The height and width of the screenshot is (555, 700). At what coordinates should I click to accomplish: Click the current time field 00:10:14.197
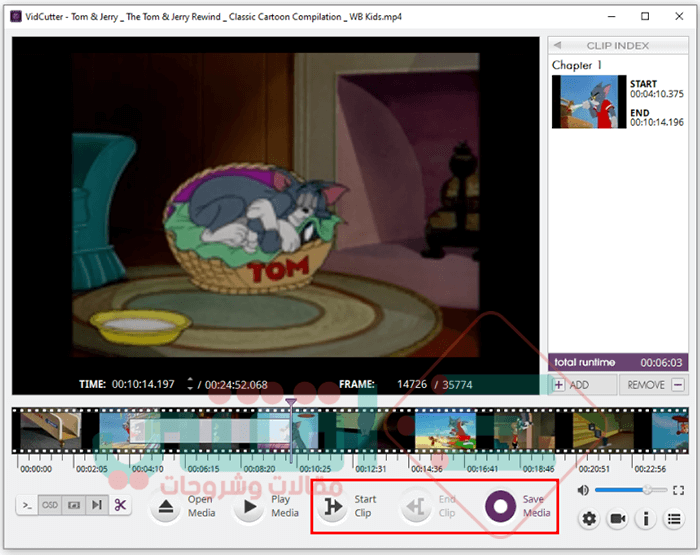143,384
